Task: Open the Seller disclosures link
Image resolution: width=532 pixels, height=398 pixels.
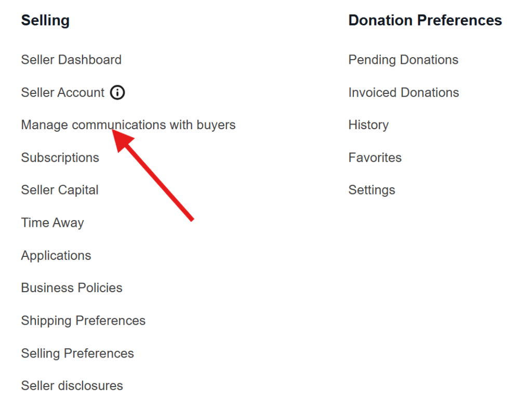Action: click(72, 386)
